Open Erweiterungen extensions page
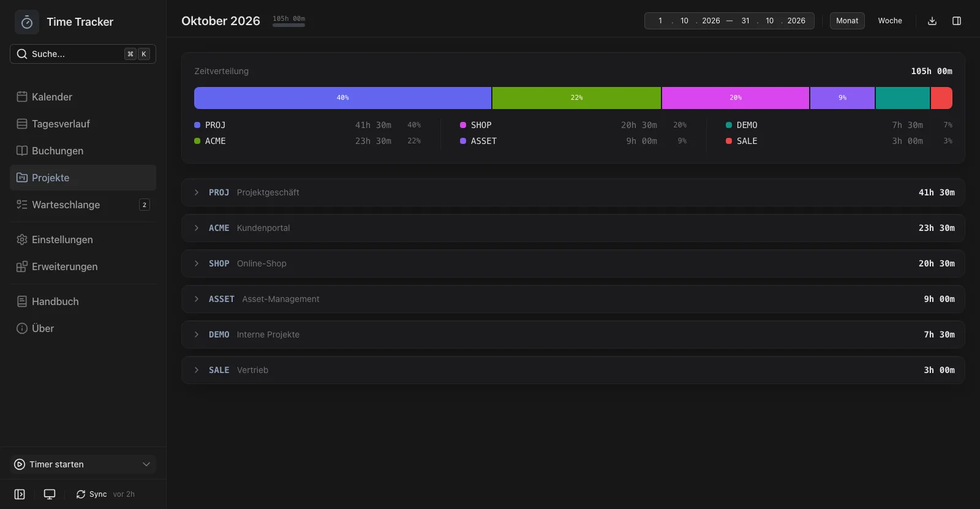Viewport: 980px width, 509px height. tap(83, 266)
